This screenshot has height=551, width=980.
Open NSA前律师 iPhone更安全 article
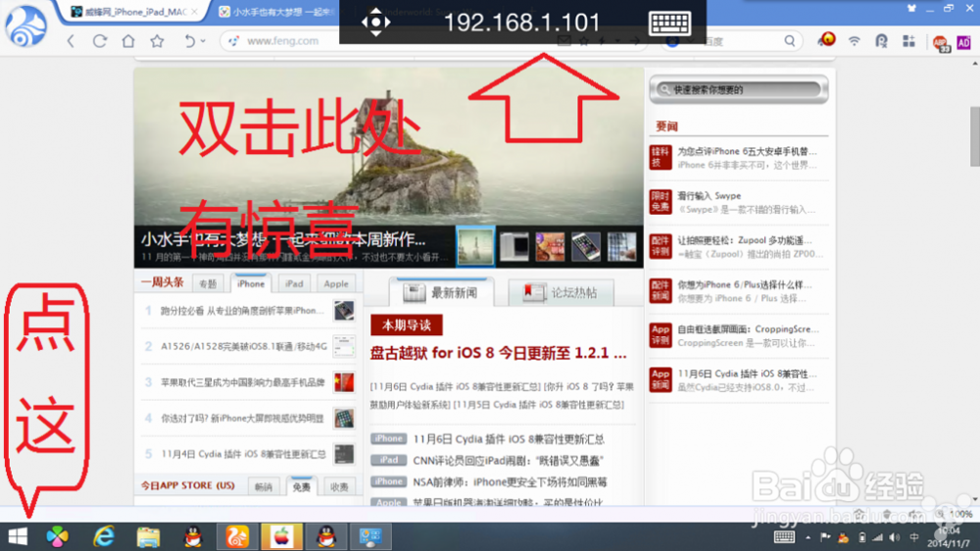(x=510, y=482)
